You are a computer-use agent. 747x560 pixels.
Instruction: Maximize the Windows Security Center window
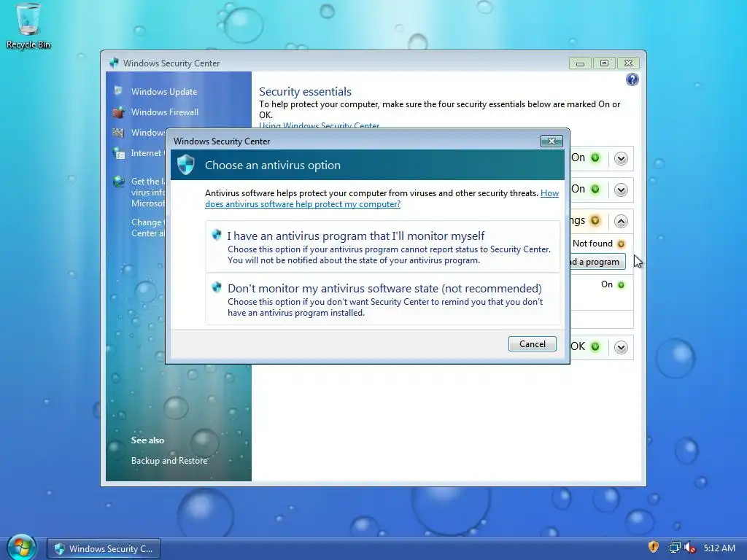(604, 63)
